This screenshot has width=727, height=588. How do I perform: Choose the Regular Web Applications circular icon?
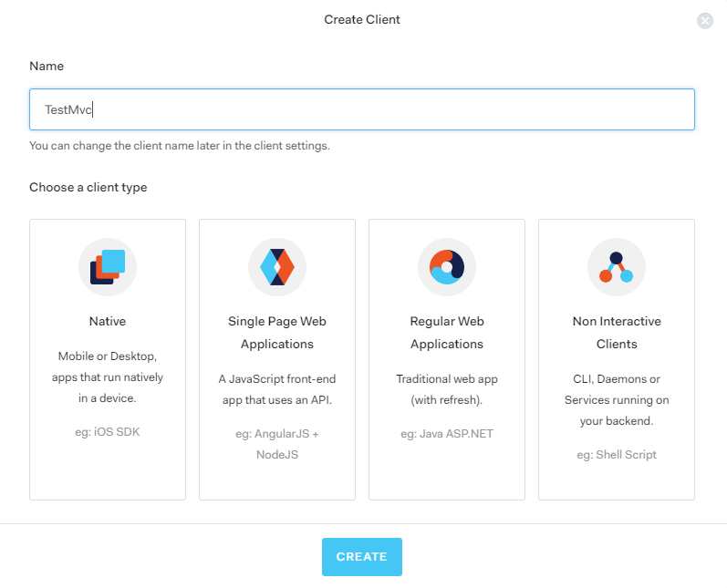(447, 267)
